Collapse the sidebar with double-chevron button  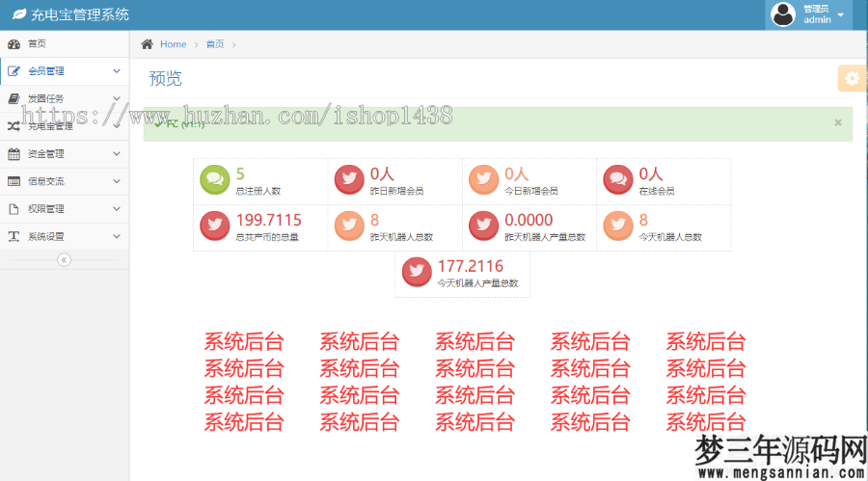[x=64, y=259]
